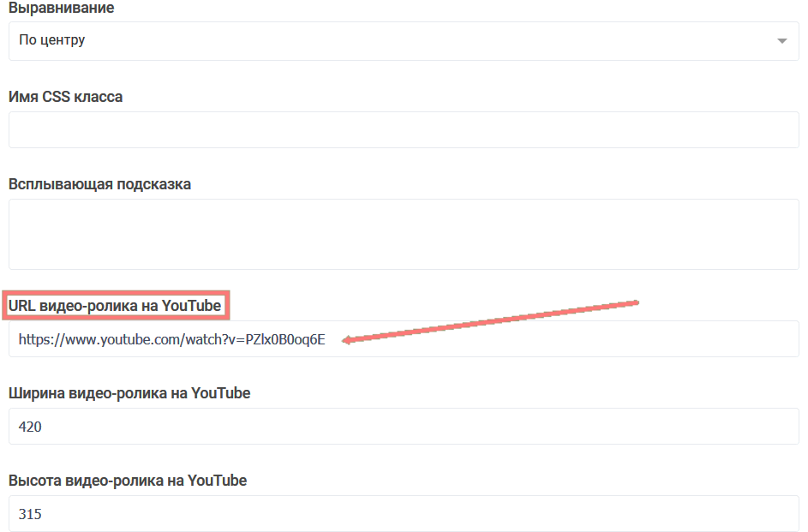Image resolution: width=808 pixels, height=532 pixels.
Task: Focus the 'Всплывающая подсказка' text area
Action: [403, 234]
